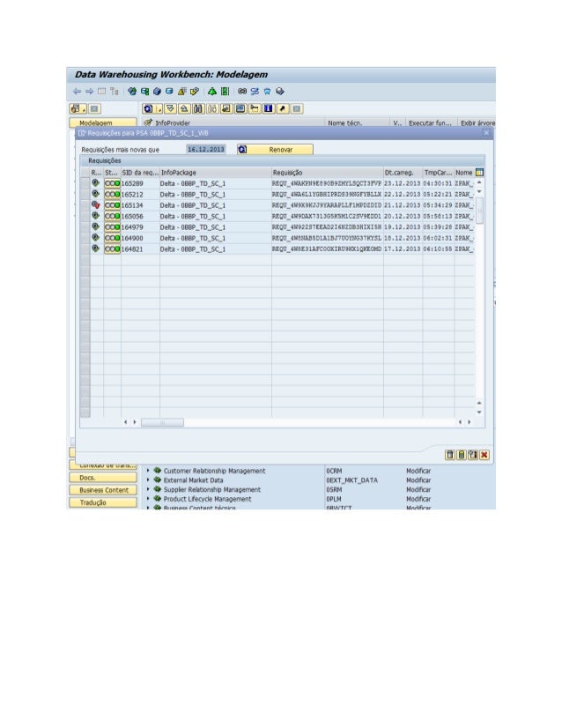Open the Modelagem navigation tab
Viewport: 562px width, 728px height.
[x=103, y=123]
